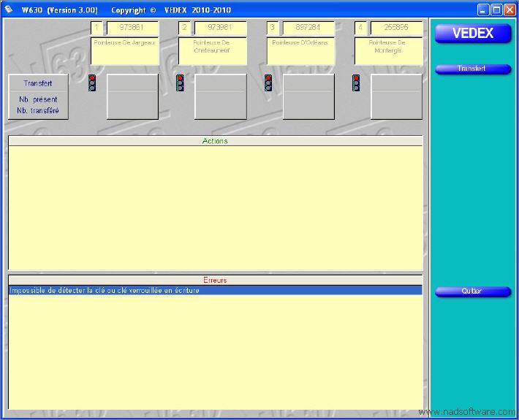The height and width of the screenshot is (420, 519).
Task: Click the application icon in the title bar
Action: (9, 9)
